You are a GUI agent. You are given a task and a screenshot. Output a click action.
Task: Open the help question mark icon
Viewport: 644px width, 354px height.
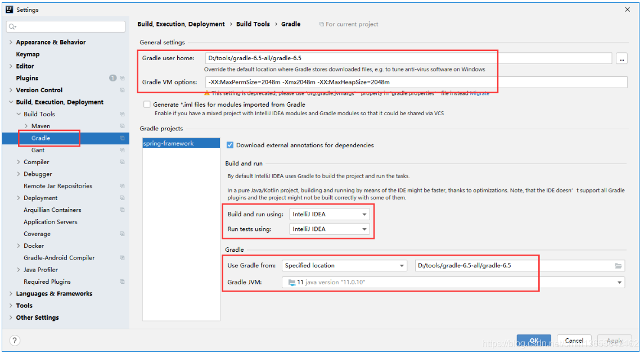(15, 341)
